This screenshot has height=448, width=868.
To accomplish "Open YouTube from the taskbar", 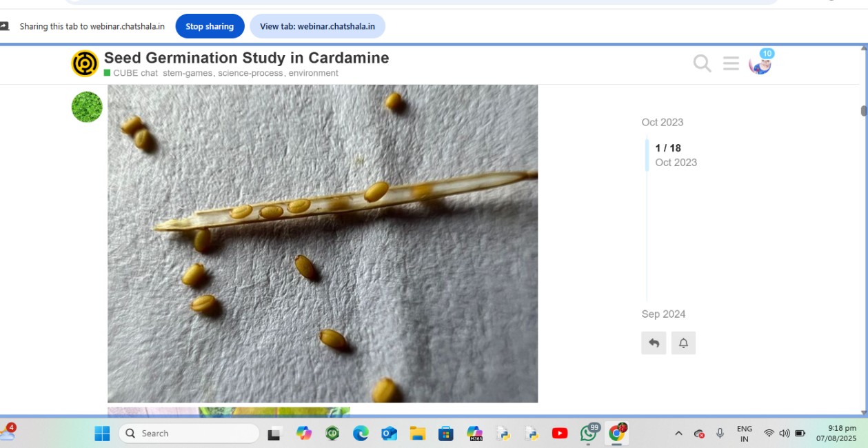I will 560,433.
